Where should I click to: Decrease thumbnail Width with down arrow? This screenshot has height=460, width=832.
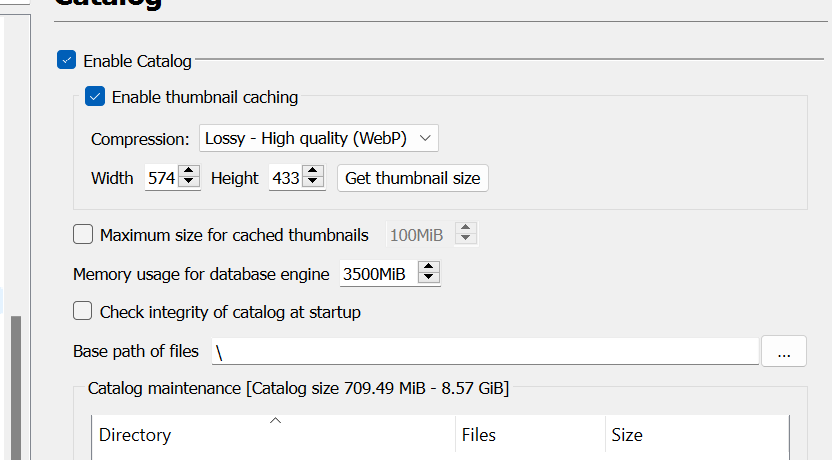click(x=189, y=184)
